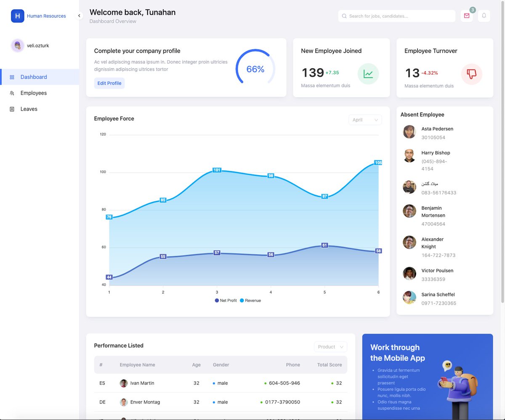Open the mail notifications icon

coord(466,16)
